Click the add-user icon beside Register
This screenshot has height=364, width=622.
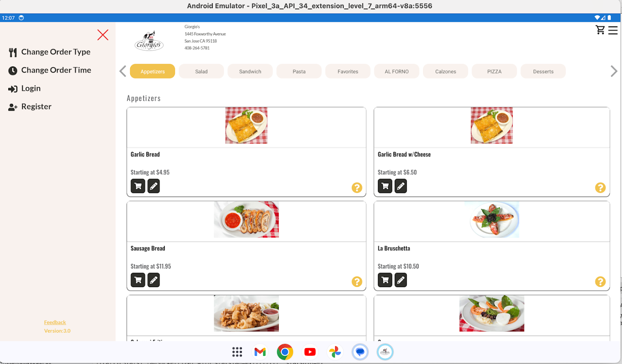[13, 107]
